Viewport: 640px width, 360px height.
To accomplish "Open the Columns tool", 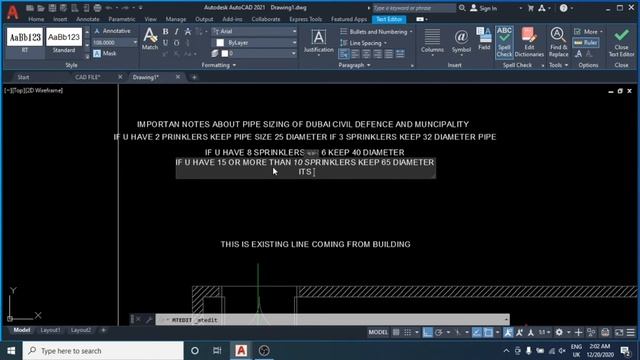I will click(432, 41).
